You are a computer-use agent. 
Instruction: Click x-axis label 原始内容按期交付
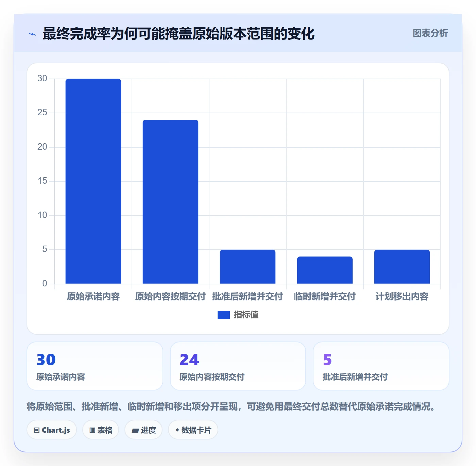pos(170,297)
